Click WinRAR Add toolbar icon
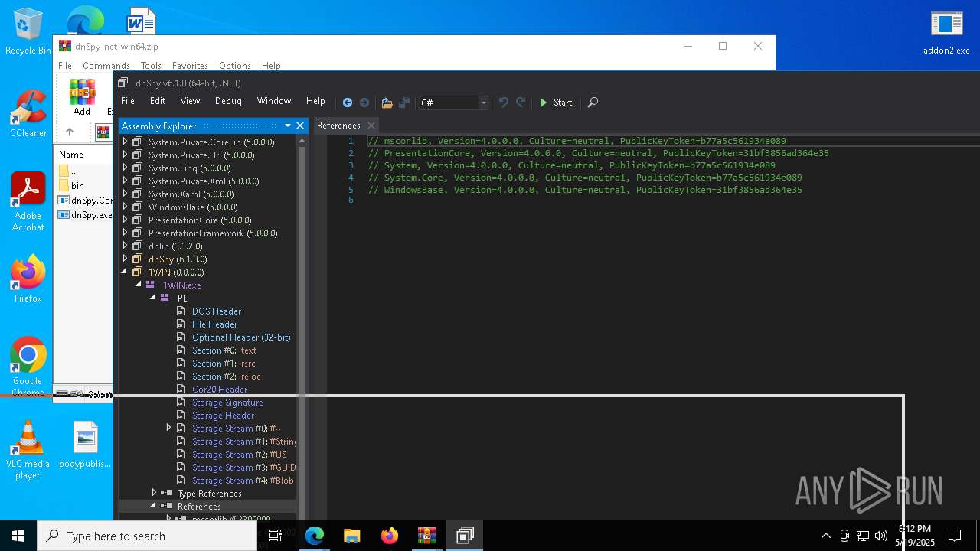 pos(82,97)
